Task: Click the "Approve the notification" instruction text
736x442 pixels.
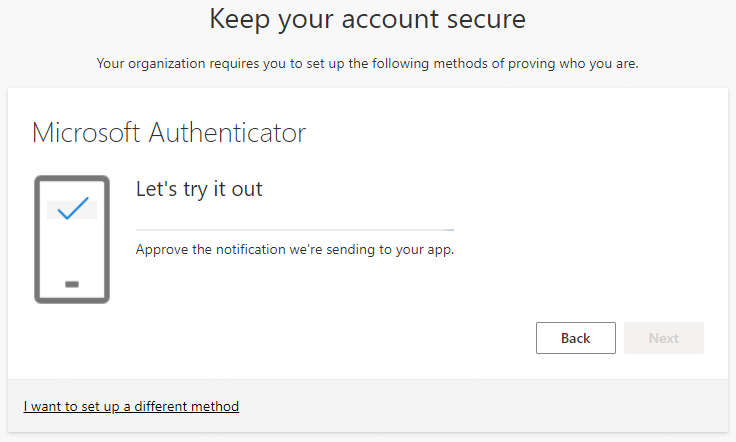Action: pyautogui.click(x=295, y=249)
